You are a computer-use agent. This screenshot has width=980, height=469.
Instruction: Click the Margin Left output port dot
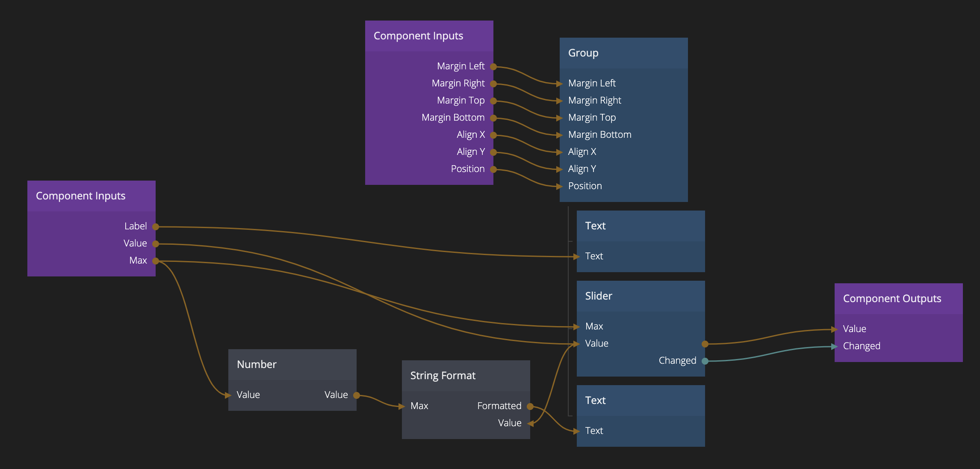493,67
